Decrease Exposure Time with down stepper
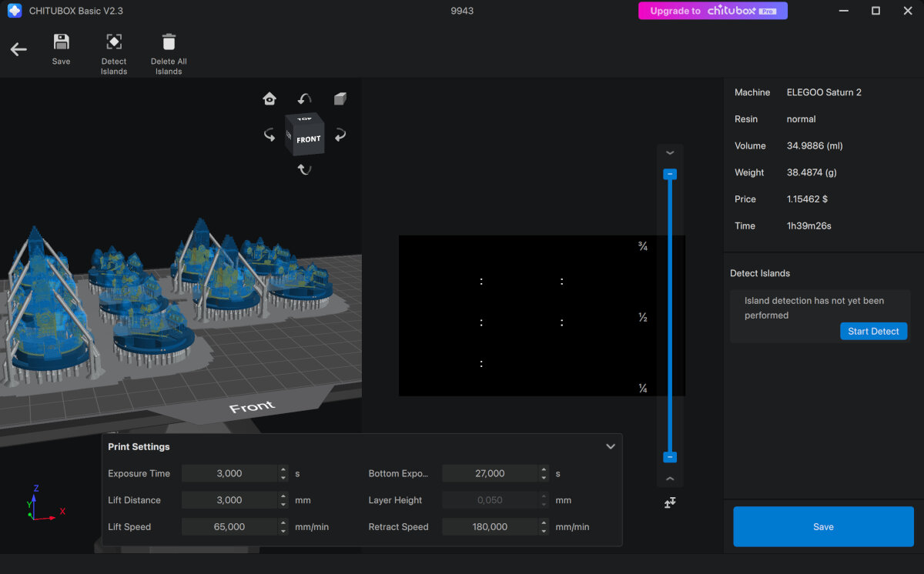This screenshot has width=924, height=574. (283, 478)
